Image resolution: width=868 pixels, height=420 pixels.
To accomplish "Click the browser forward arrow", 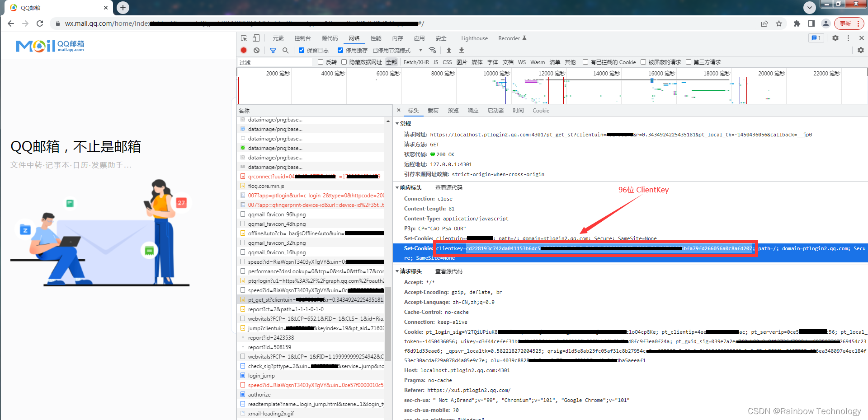I will [x=25, y=23].
